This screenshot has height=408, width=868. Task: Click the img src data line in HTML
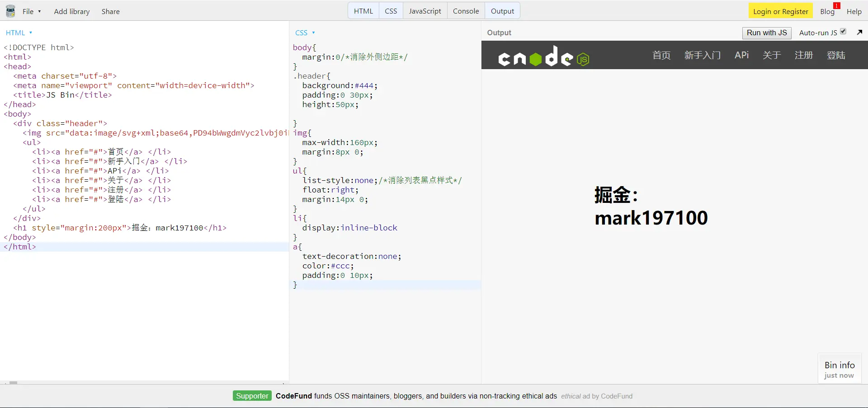pos(156,133)
